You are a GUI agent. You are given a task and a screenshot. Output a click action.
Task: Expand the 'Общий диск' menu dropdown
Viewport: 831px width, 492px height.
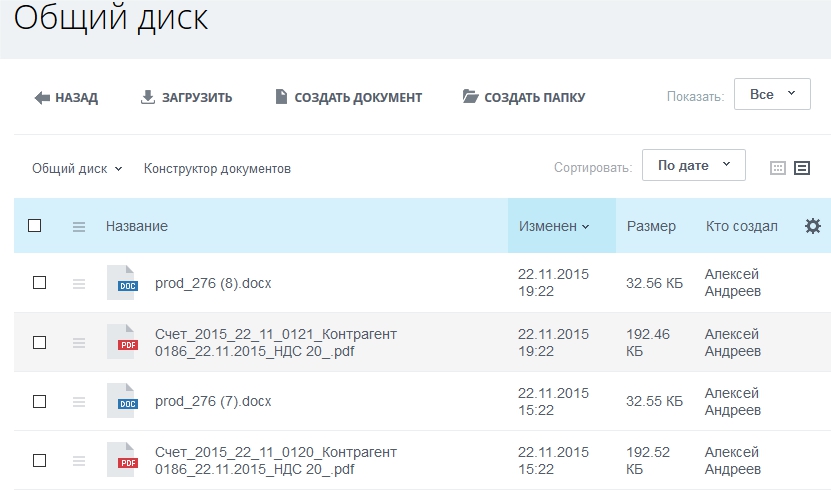pos(77,169)
